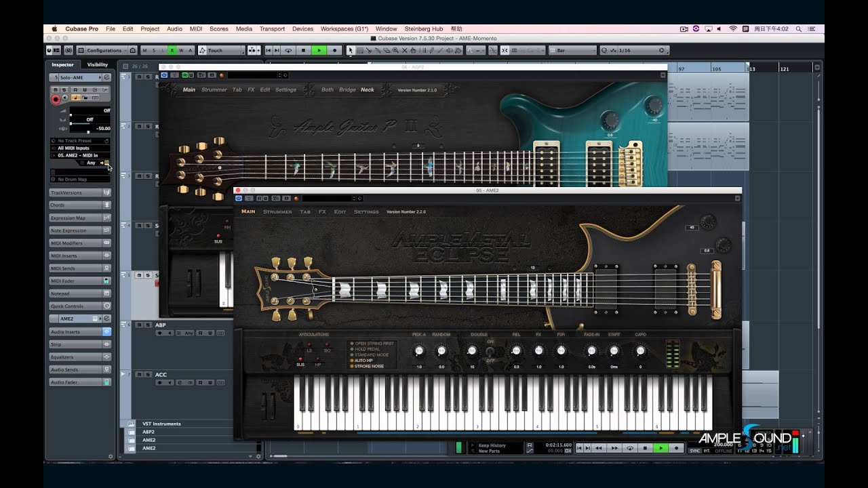Click the AME2 plugin power bypass button
The height and width of the screenshot is (488, 868).
tap(239, 199)
